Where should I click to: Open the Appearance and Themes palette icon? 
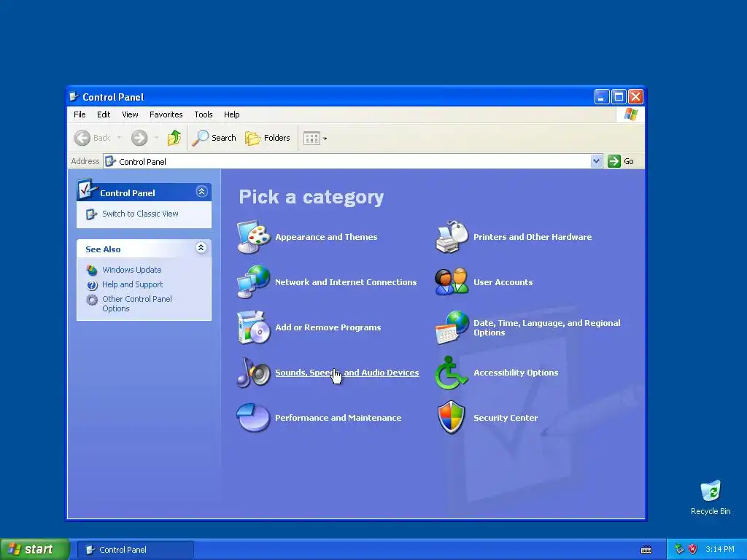254,237
